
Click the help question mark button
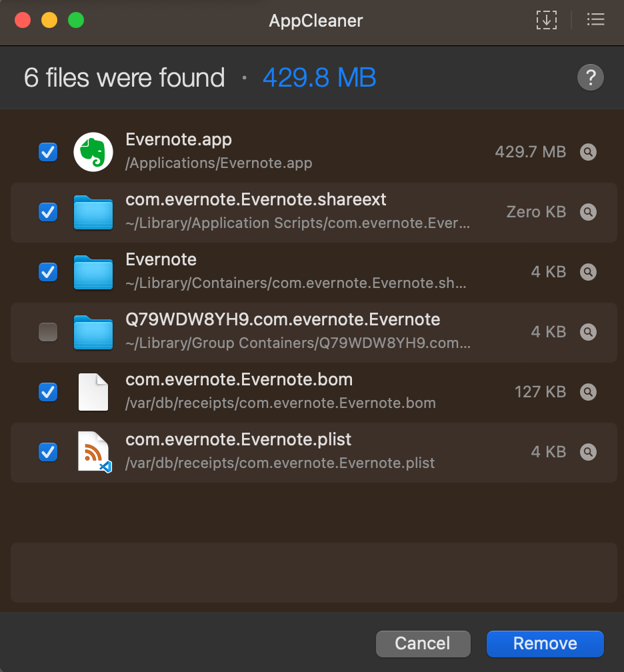click(x=591, y=77)
